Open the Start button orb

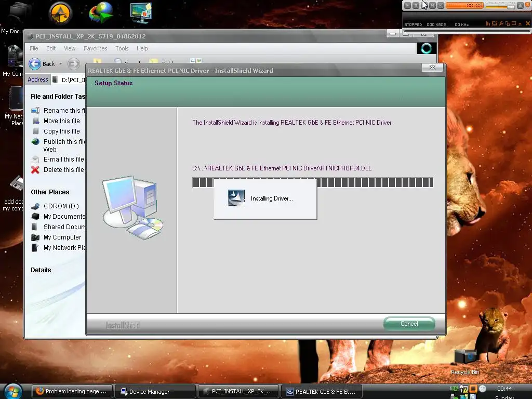coord(13,391)
